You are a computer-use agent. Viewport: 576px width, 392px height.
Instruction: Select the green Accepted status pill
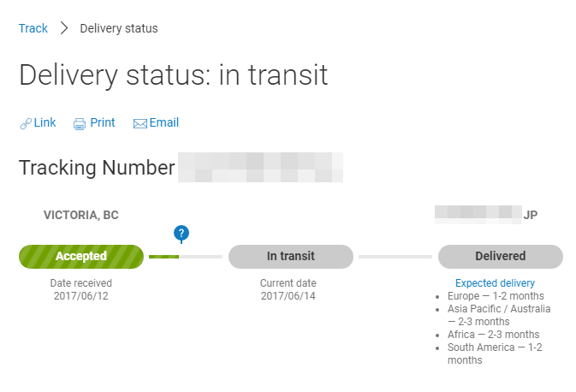tap(81, 257)
